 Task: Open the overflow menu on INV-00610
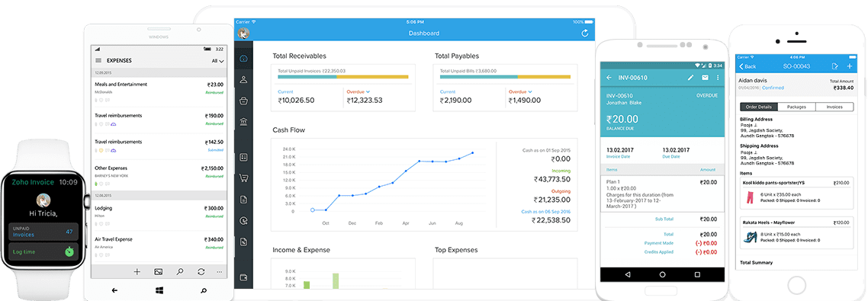[x=718, y=78]
